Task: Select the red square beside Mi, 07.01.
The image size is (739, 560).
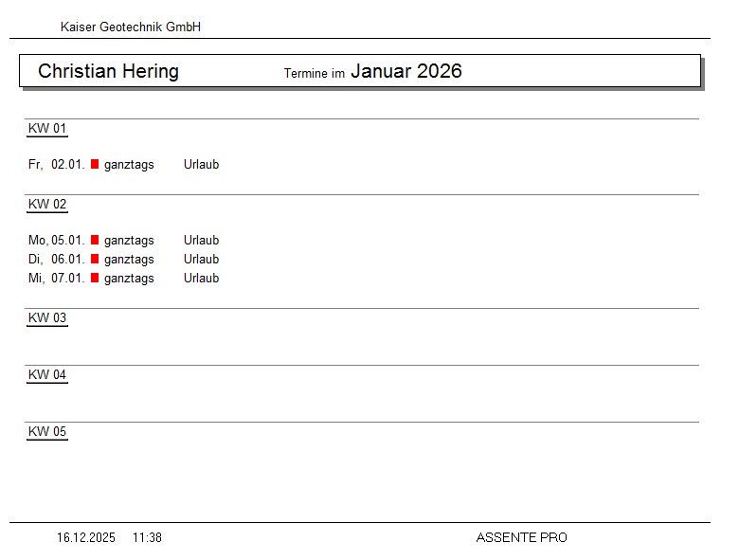Action: tap(95, 278)
